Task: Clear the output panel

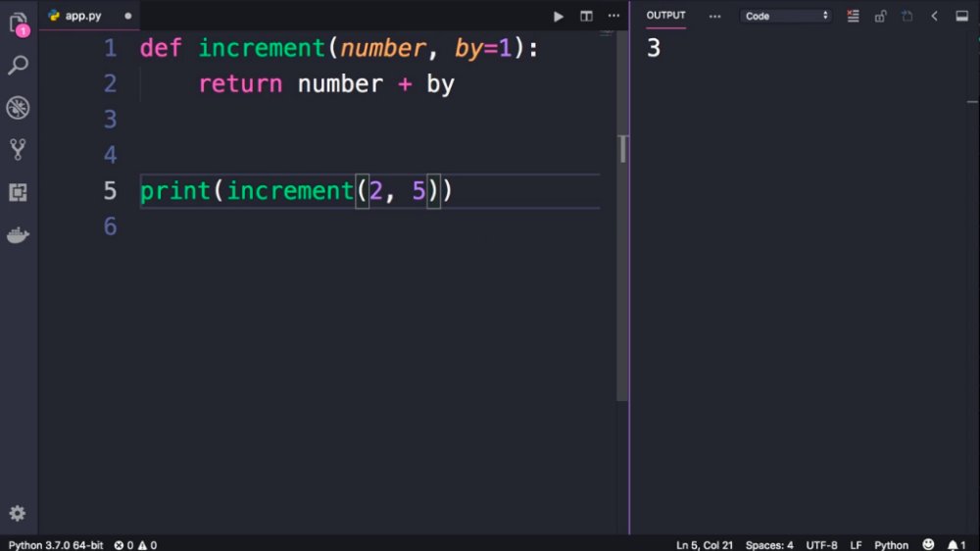Action: click(853, 17)
